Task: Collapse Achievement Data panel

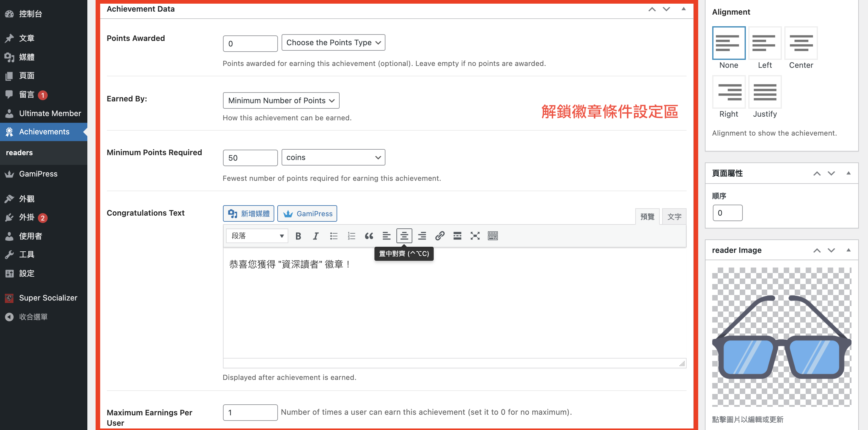Action: [684, 9]
